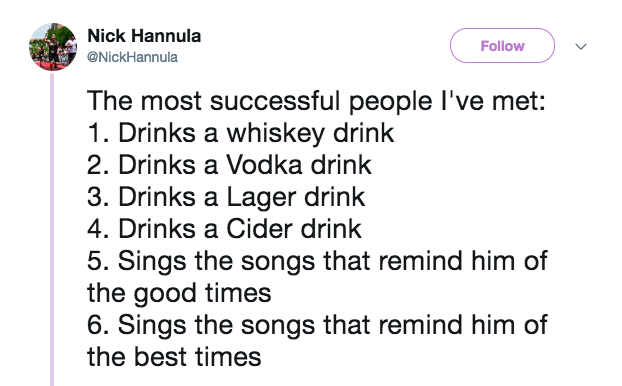Click the text 'the best times'

pyautogui.click(x=174, y=357)
